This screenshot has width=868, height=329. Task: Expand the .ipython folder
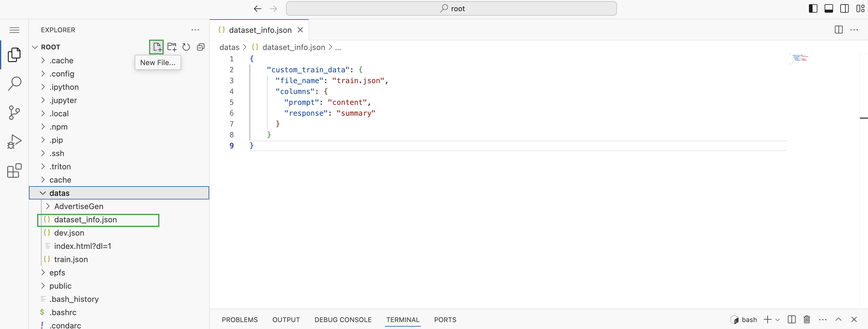[43, 87]
